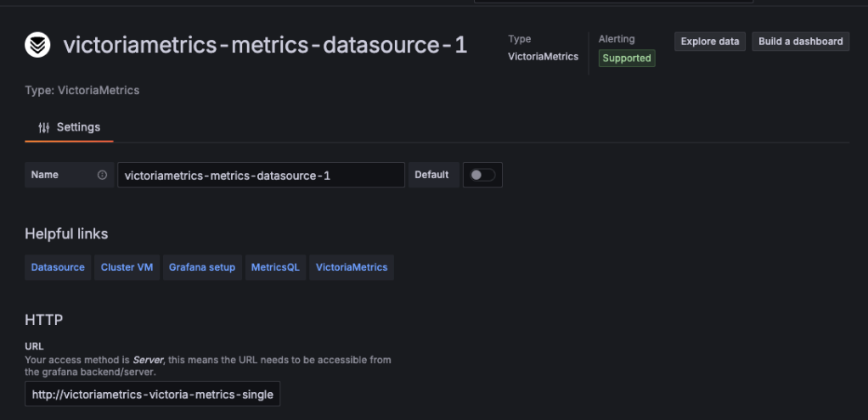868x420 pixels.
Task: Click the URL field label
Action: coord(34,346)
